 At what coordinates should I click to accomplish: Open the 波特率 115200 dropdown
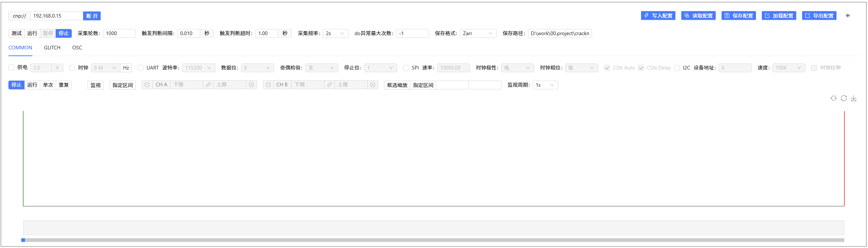tap(198, 68)
